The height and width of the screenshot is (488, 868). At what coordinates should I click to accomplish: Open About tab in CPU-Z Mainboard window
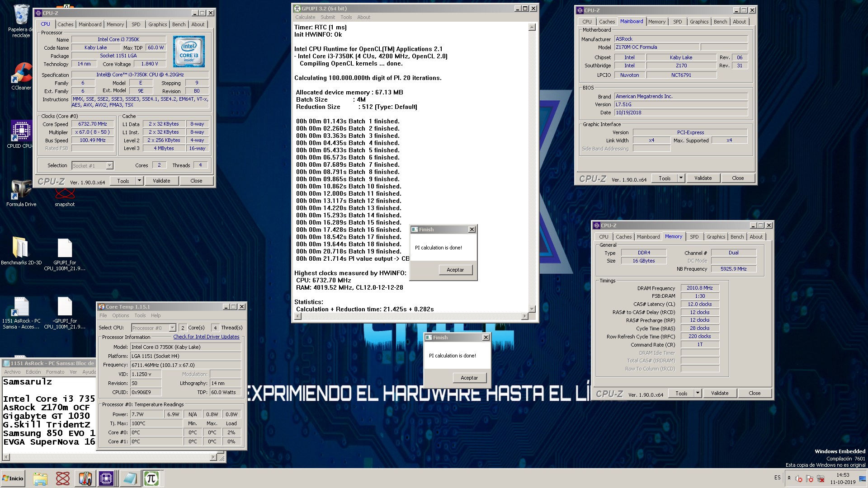pyautogui.click(x=740, y=22)
